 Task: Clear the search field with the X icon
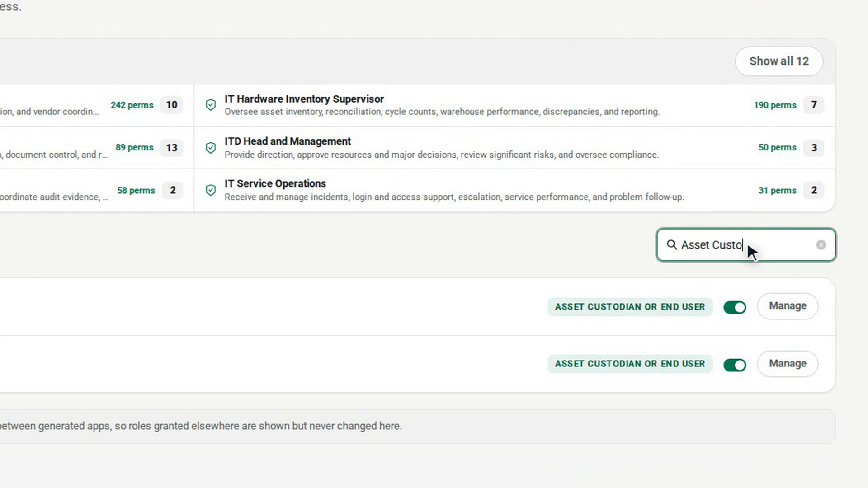pos(821,245)
